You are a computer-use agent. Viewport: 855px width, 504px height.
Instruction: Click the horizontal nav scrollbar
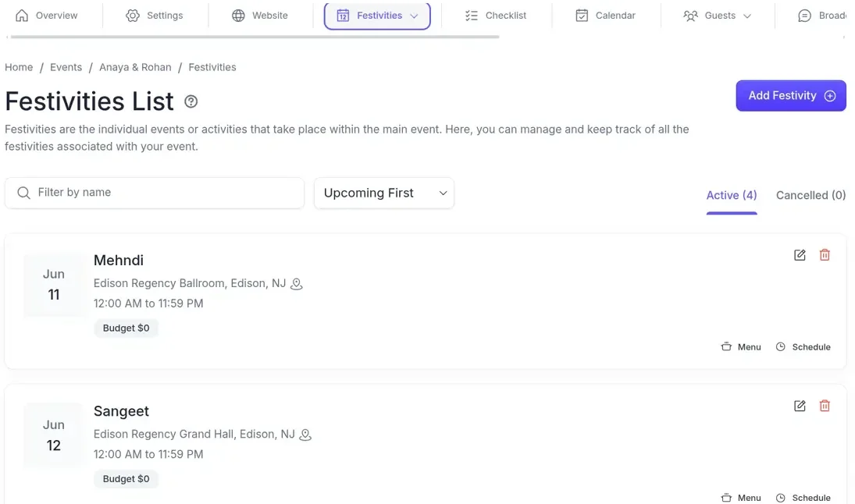coord(255,37)
